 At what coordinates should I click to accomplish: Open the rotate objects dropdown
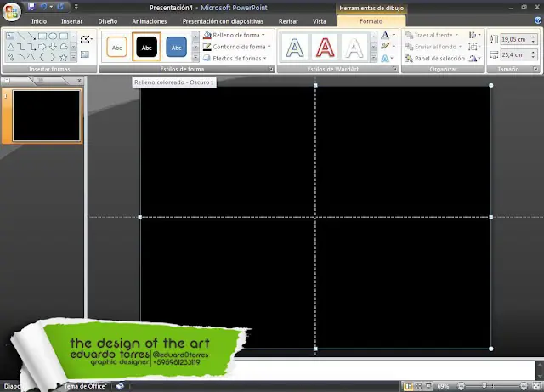pos(475,59)
